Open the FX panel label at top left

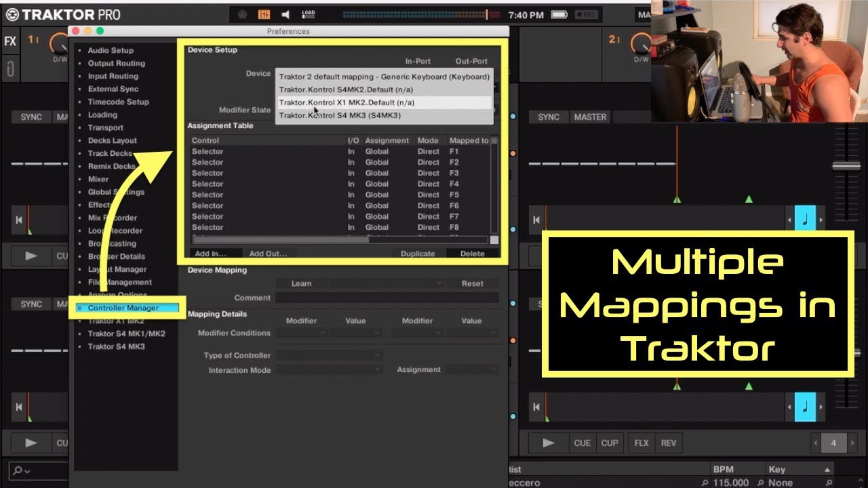point(10,41)
